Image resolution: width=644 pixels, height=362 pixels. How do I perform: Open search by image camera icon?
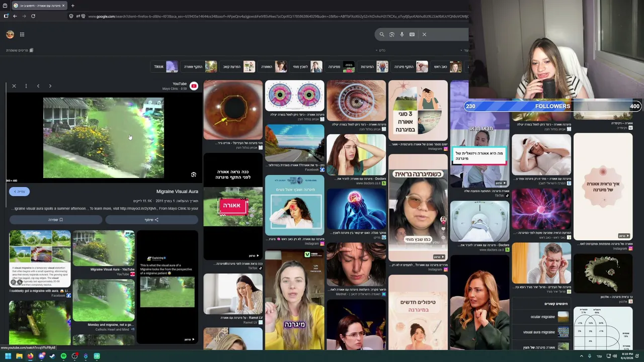pyautogui.click(x=392, y=34)
